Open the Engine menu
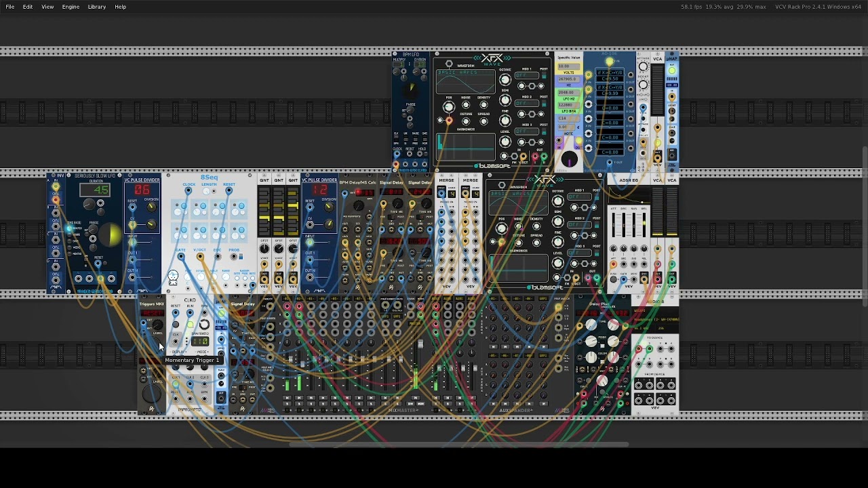 pos(71,7)
